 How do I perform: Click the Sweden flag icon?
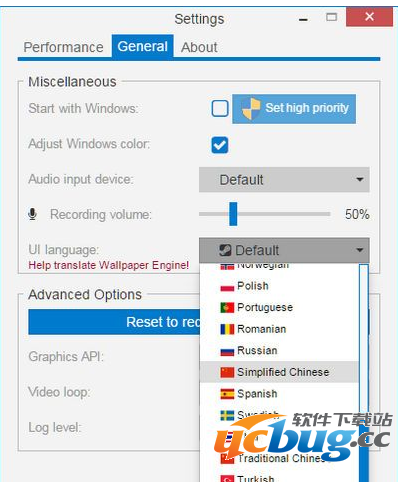pyautogui.click(x=227, y=415)
